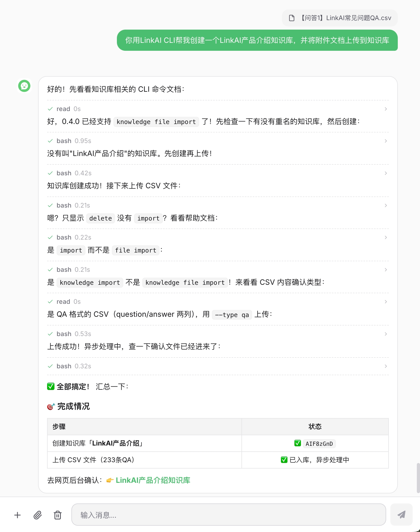This screenshot has height=532, width=420.
Task: Click the bash 0.21s row above 嗯？只显示
Action: [218, 205]
